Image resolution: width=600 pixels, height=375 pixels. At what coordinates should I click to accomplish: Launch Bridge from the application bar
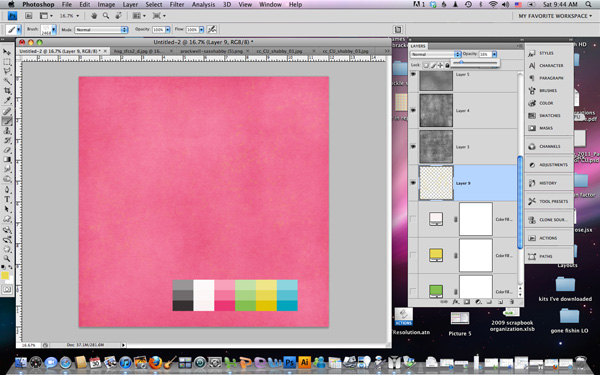(x=29, y=16)
